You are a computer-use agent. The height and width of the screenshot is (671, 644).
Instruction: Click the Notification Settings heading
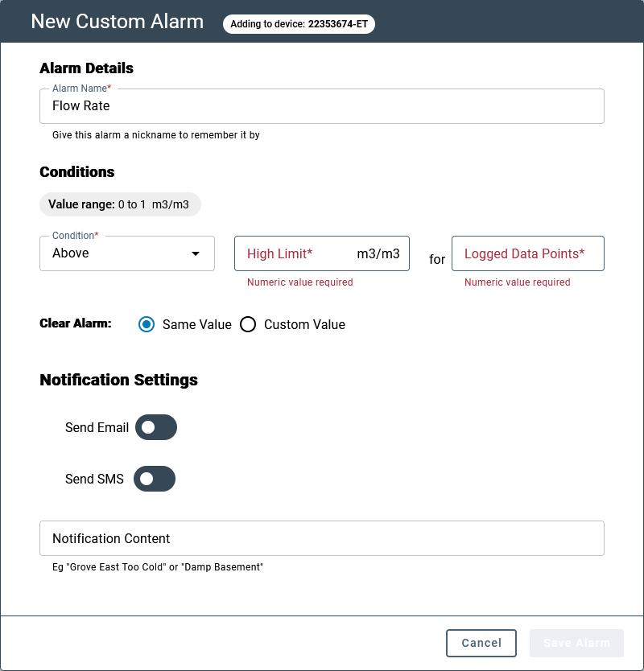[x=118, y=380]
